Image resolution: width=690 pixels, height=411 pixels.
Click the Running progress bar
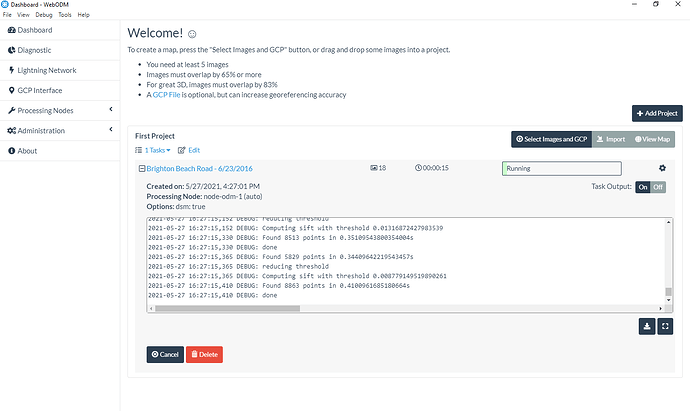click(562, 169)
